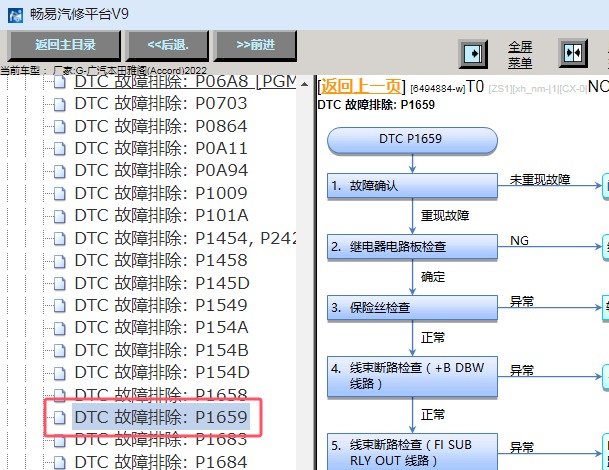Select tree item DTC 故障排除: P154D

coord(162,373)
